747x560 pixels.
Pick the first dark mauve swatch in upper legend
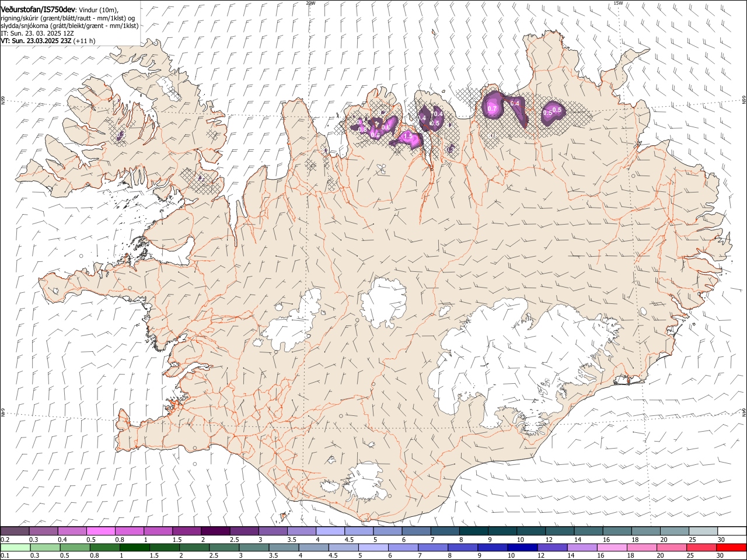point(15,531)
